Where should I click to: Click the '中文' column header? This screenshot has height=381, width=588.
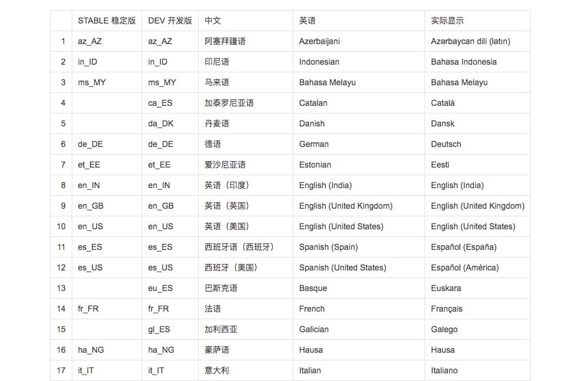pyautogui.click(x=246, y=21)
